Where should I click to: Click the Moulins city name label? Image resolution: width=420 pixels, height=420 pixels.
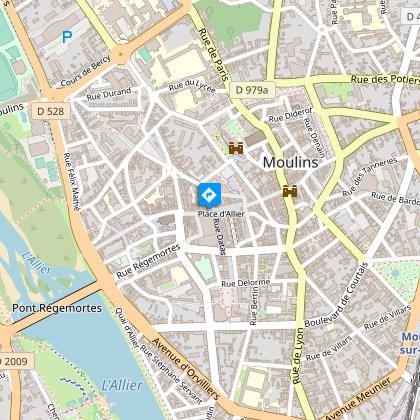coord(290,163)
